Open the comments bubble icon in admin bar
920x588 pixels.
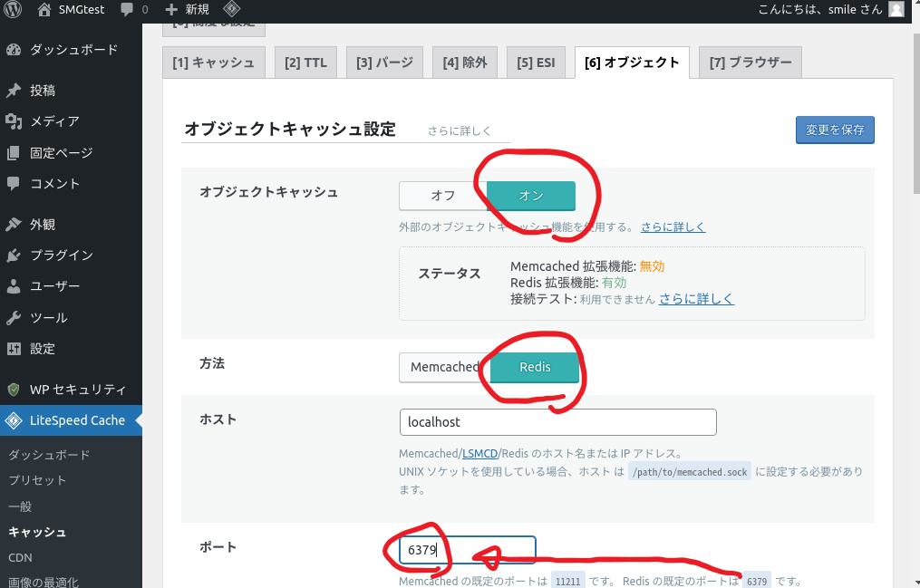(127, 9)
